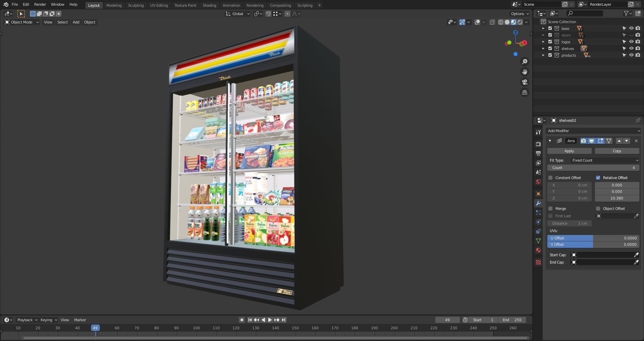
Task: Select wireframe viewport shading
Action: [x=501, y=22]
